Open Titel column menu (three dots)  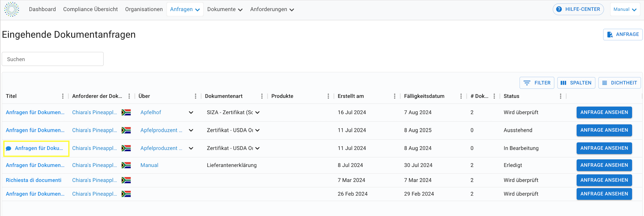pyautogui.click(x=63, y=96)
